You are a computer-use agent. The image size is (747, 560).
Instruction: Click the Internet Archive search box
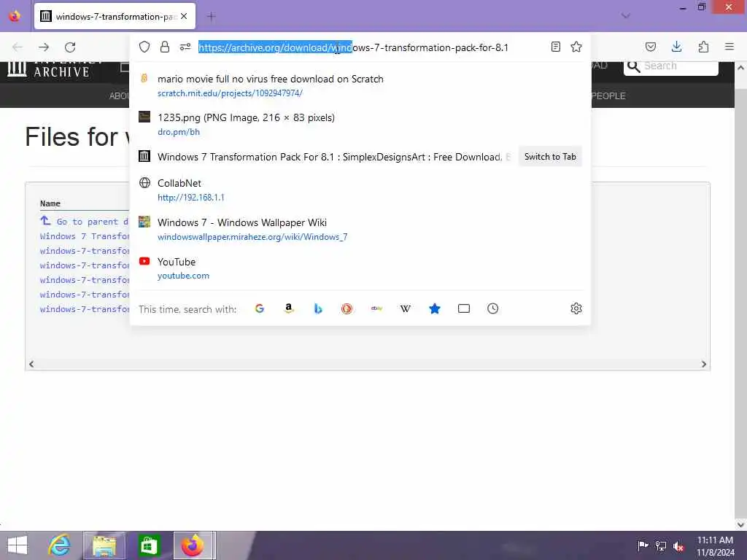click(671, 66)
